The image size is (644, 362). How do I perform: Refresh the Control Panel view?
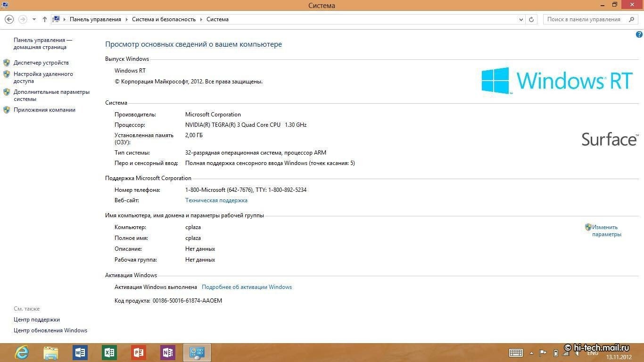[x=531, y=19]
